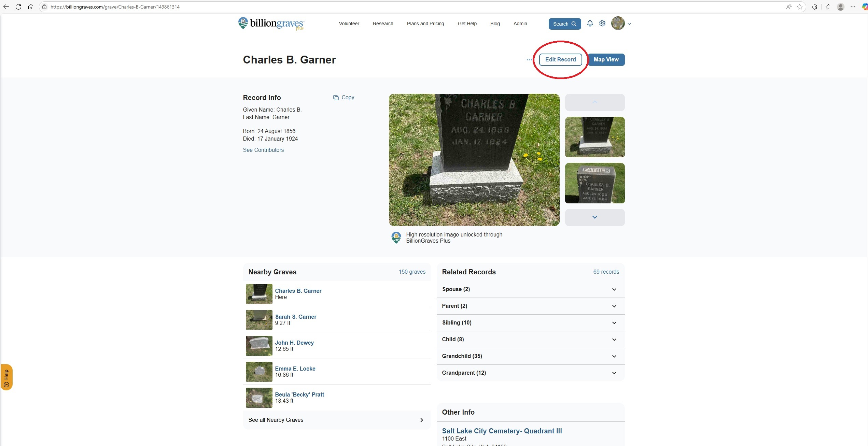Toggle the browser read aloud icon
This screenshot has height=446, width=868.
[788, 7]
